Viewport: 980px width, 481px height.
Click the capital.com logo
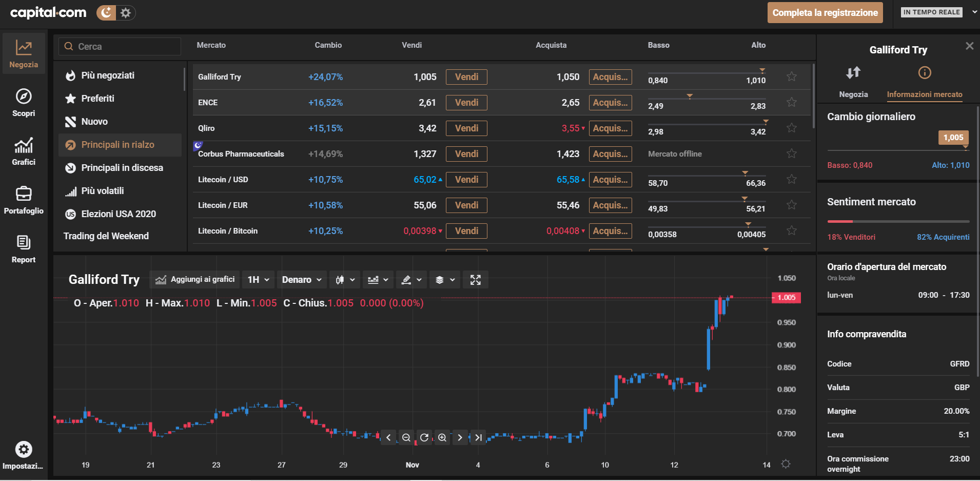(x=48, y=13)
